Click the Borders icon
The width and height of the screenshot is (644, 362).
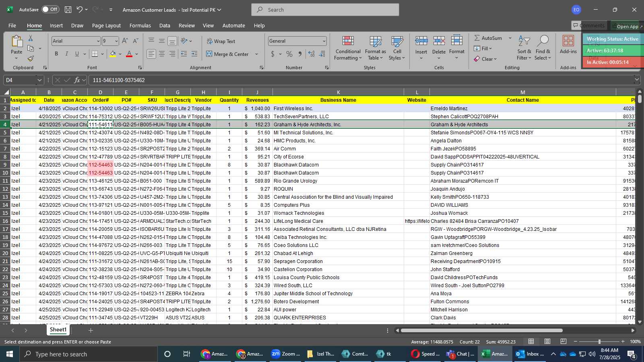tap(95, 54)
